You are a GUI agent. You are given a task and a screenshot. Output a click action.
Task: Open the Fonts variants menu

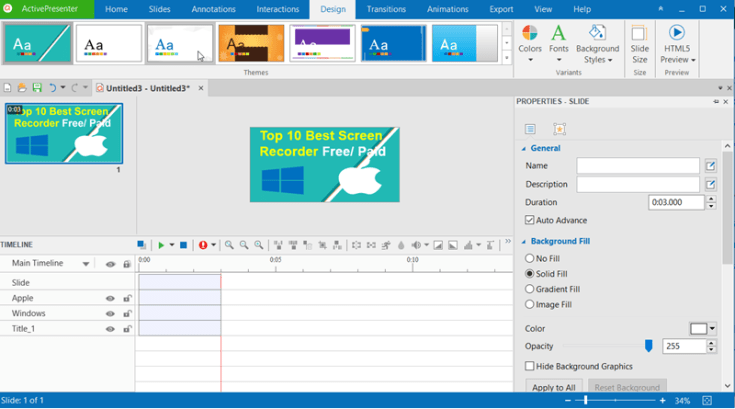tap(558, 44)
